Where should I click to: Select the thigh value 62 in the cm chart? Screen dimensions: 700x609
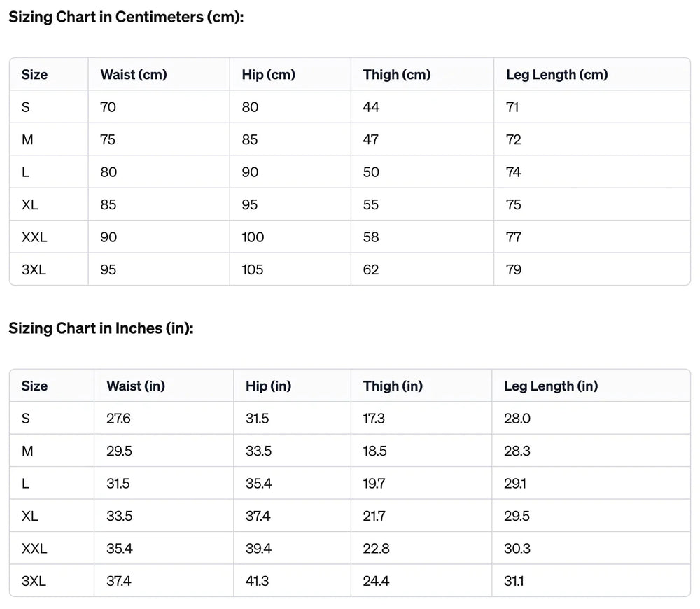[371, 269]
